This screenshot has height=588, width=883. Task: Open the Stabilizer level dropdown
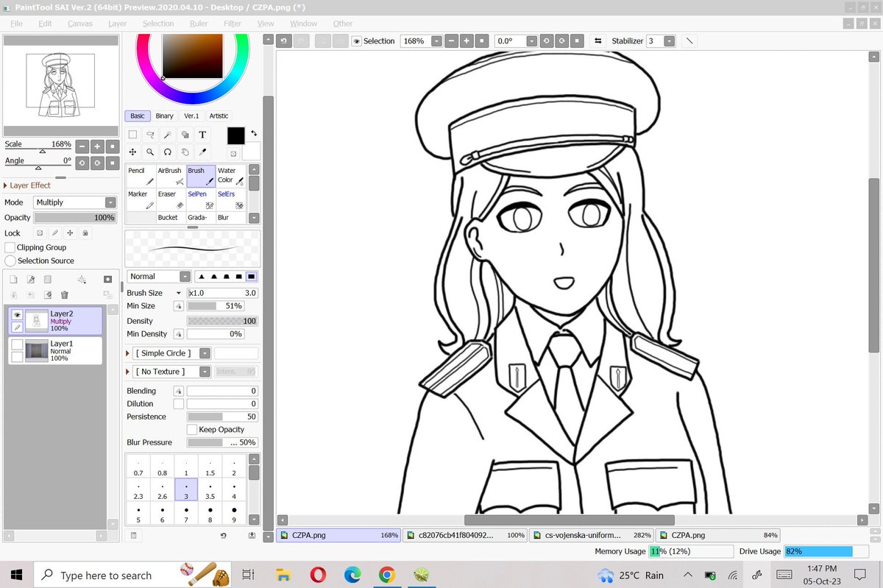[669, 41]
